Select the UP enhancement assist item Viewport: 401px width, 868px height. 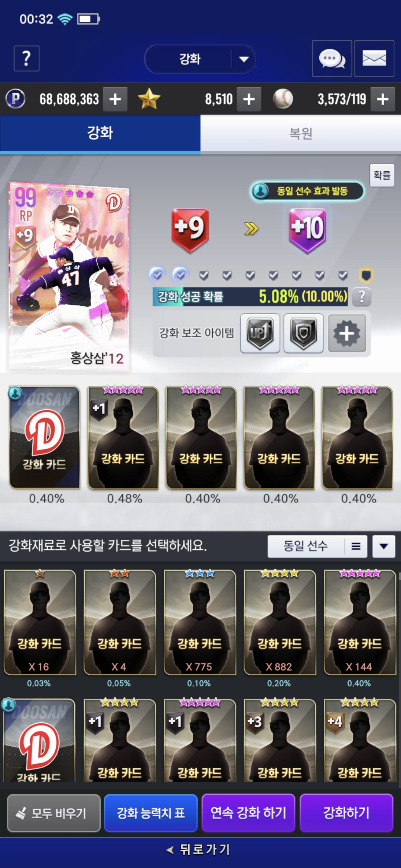[x=260, y=333]
